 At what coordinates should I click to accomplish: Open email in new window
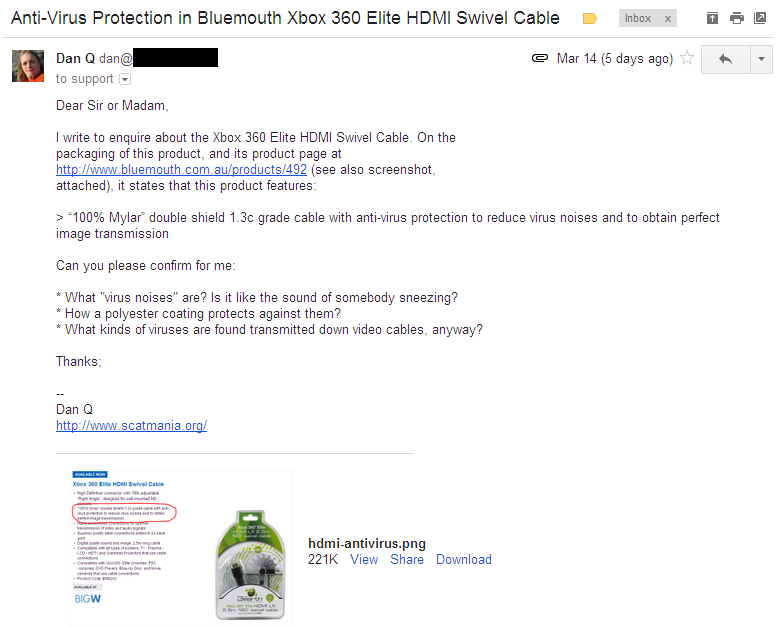coord(760,18)
